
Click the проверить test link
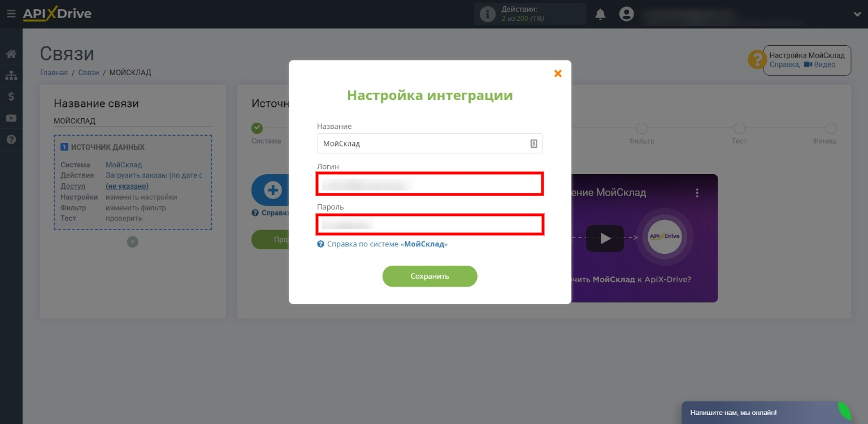click(x=124, y=218)
